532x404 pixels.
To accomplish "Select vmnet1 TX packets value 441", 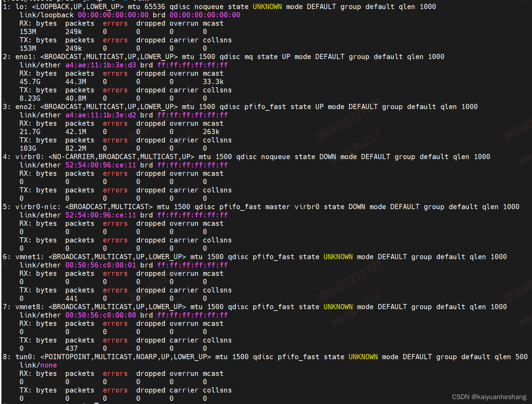I will click(x=72, y=298).
